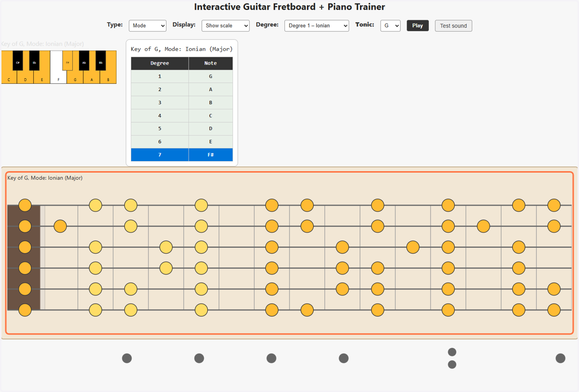Play the unhighlighted F white piano key
Screen dimensions: 579x392
tap(58, 77)
